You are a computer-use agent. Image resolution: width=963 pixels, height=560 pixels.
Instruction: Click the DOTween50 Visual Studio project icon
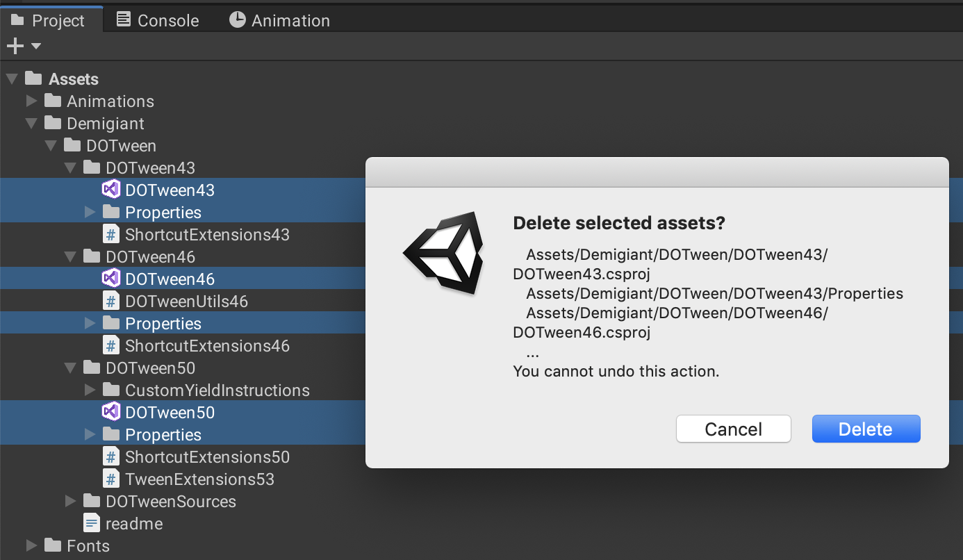tap(110, 412)
